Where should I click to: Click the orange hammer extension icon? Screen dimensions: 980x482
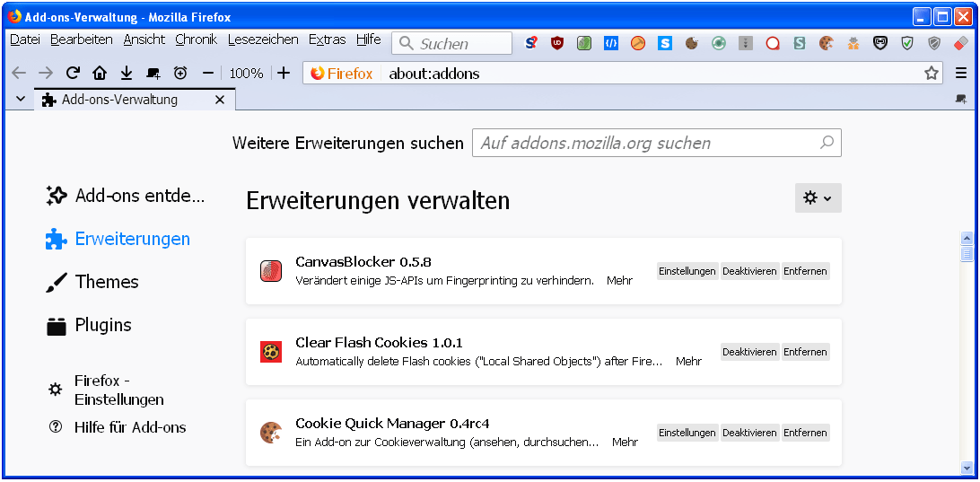pos(638,43)
